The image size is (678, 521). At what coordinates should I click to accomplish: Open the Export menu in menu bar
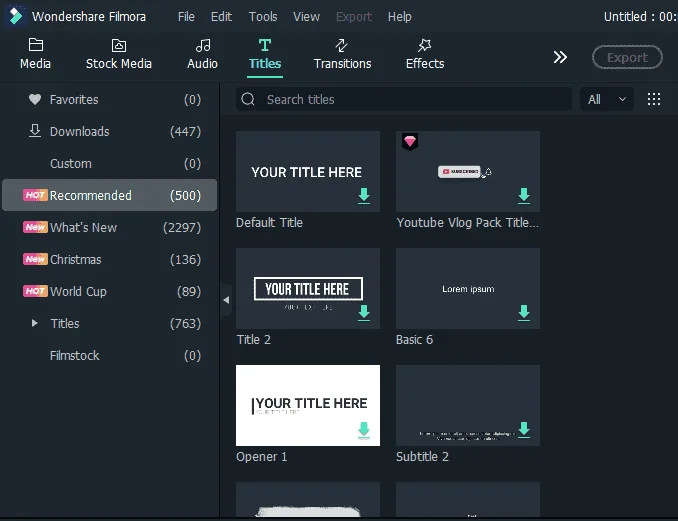coord(354,16)
